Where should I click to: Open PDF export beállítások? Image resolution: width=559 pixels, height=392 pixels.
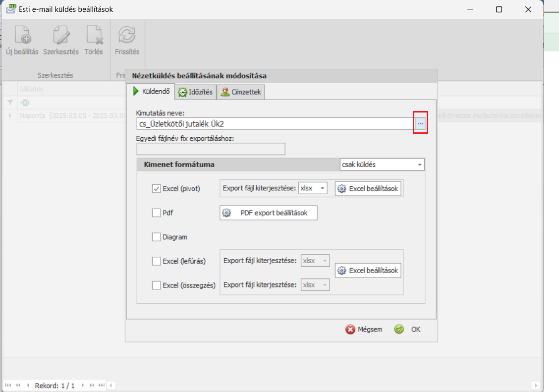click(x=268, y=213)
